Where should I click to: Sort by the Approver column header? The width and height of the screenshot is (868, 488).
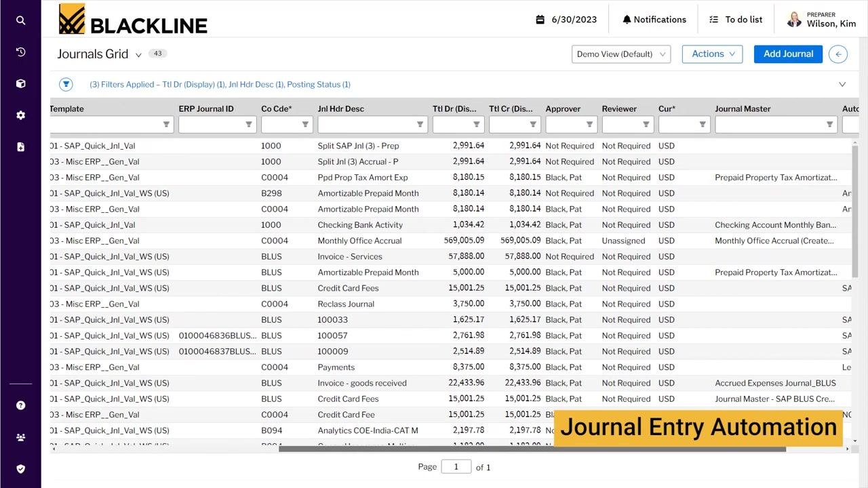tap(563, 108)
